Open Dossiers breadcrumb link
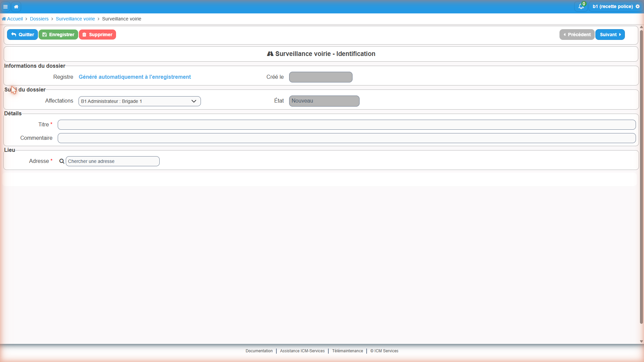 (39, 19)
